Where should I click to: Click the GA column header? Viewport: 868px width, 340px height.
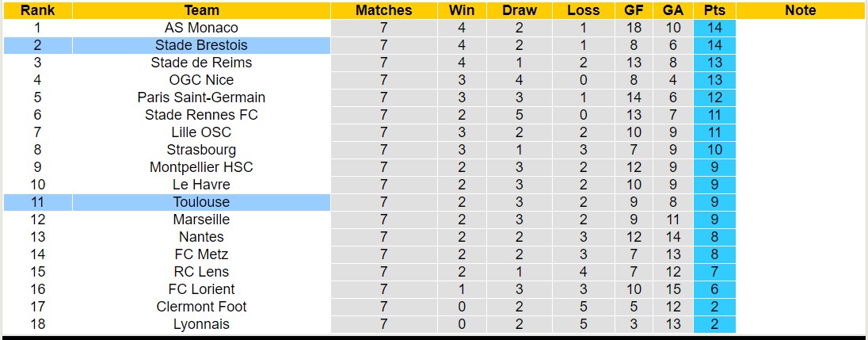point(673,10)
